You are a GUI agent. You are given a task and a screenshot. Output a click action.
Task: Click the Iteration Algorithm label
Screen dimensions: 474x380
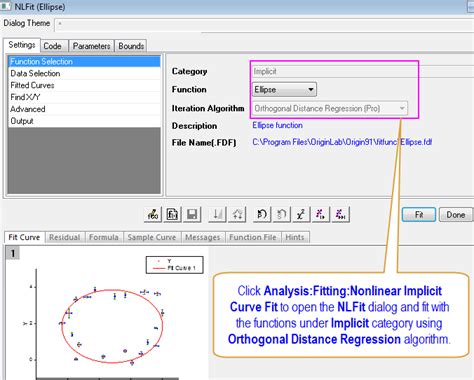[x=208, y=108]
